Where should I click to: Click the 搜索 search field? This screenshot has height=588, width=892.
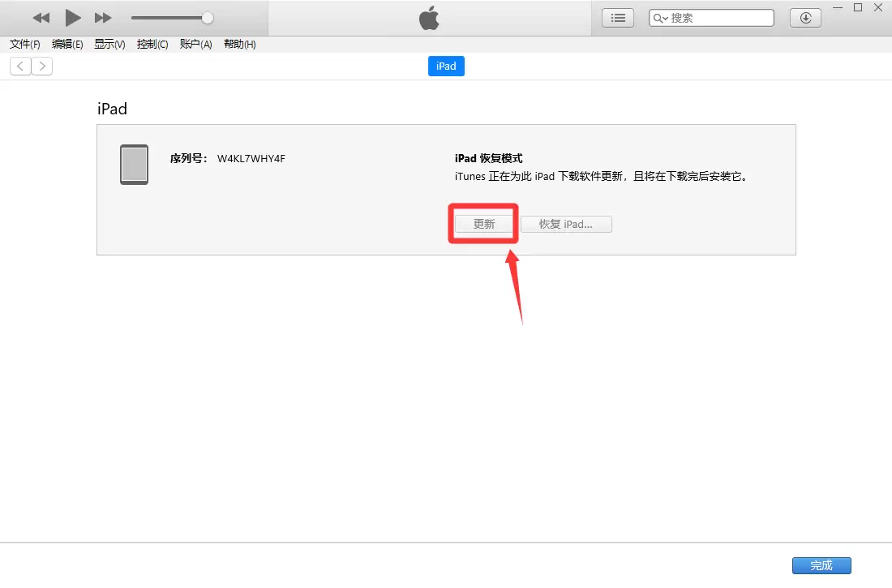(711, 18)
